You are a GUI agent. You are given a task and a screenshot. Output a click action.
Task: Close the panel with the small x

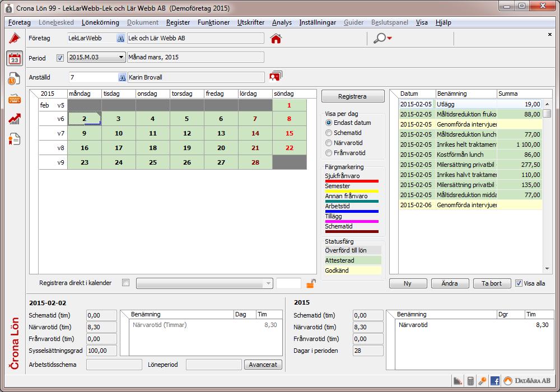pos(550,35)
